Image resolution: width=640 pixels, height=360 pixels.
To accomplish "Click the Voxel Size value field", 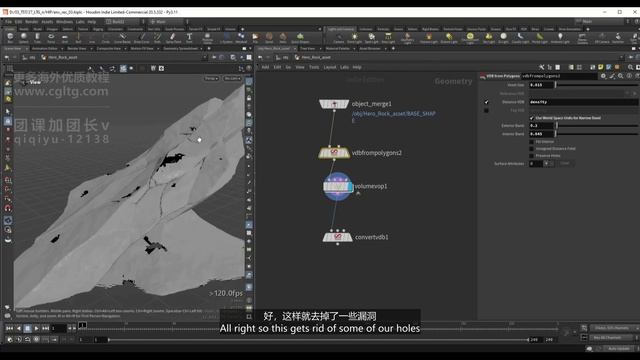I will tap(541, 85).
